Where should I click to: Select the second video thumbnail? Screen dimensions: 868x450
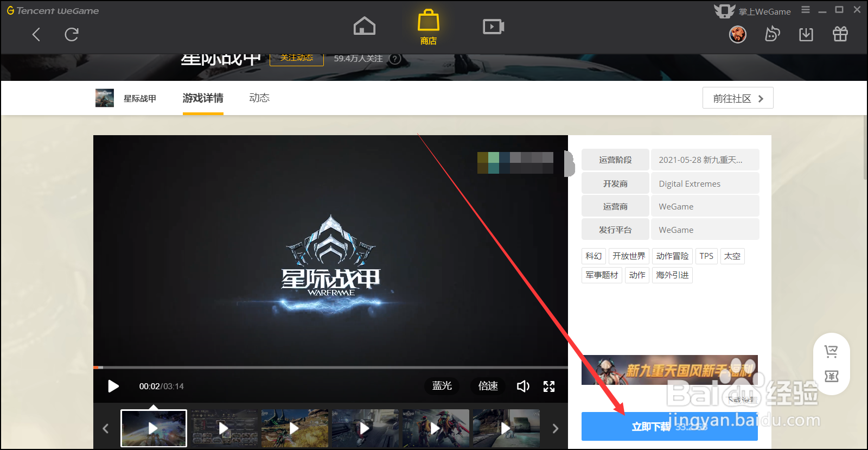pos(224,428)
